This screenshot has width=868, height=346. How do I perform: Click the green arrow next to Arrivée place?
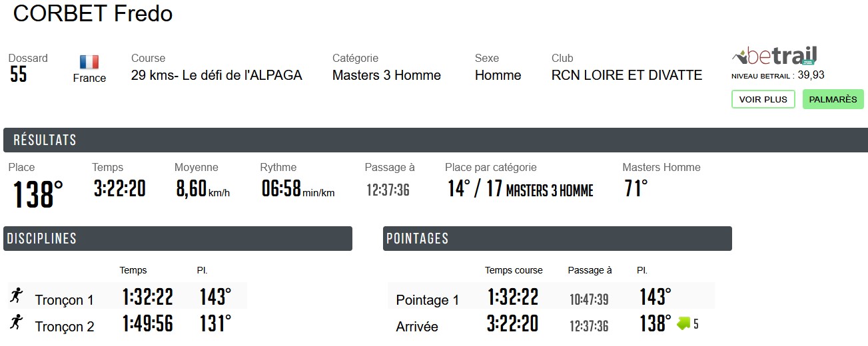click(684, 323)
